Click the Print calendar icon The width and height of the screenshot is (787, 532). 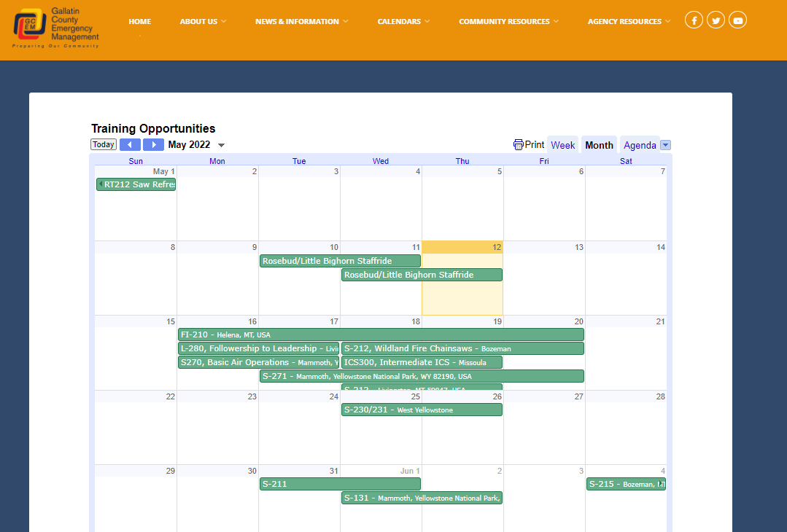pyautogui.click(x=519, y=144)
